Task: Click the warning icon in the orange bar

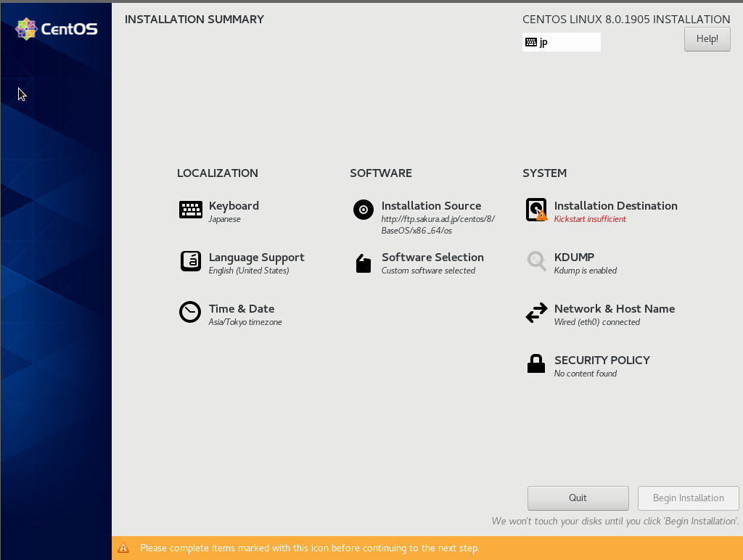Action: click(x=123, y=548)
